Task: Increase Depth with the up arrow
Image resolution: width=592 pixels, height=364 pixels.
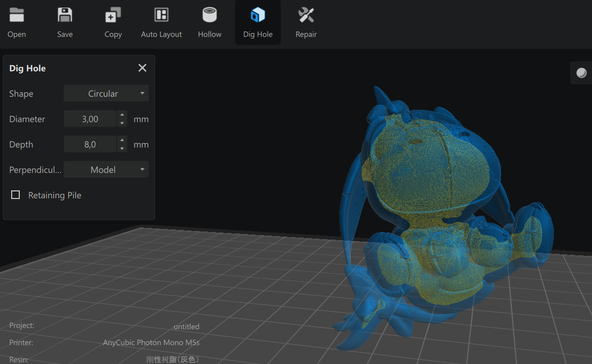Action: point(122,140)
